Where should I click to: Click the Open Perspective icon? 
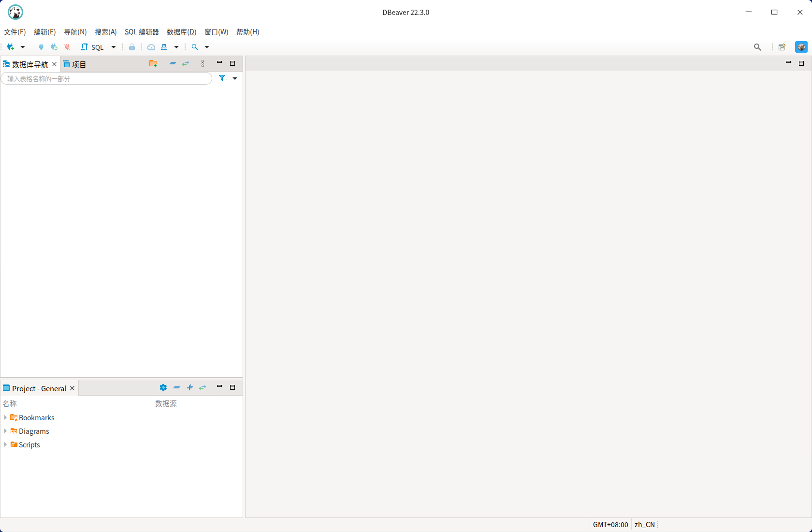coord(782,47)
